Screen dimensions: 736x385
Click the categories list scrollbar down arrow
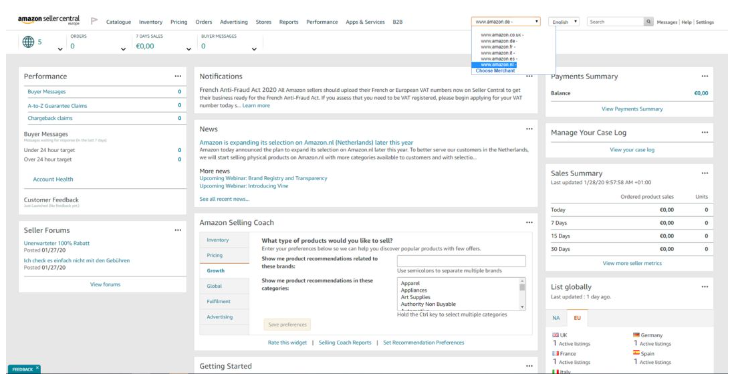coord(522,307)
